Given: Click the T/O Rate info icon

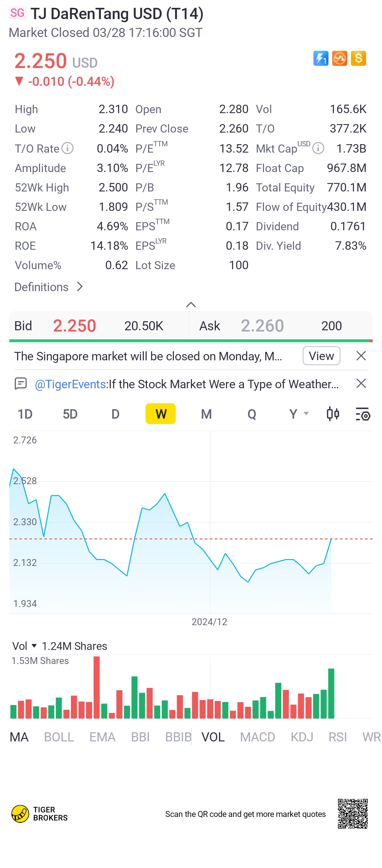Looking at the screenshot, I should coord(68,148).
